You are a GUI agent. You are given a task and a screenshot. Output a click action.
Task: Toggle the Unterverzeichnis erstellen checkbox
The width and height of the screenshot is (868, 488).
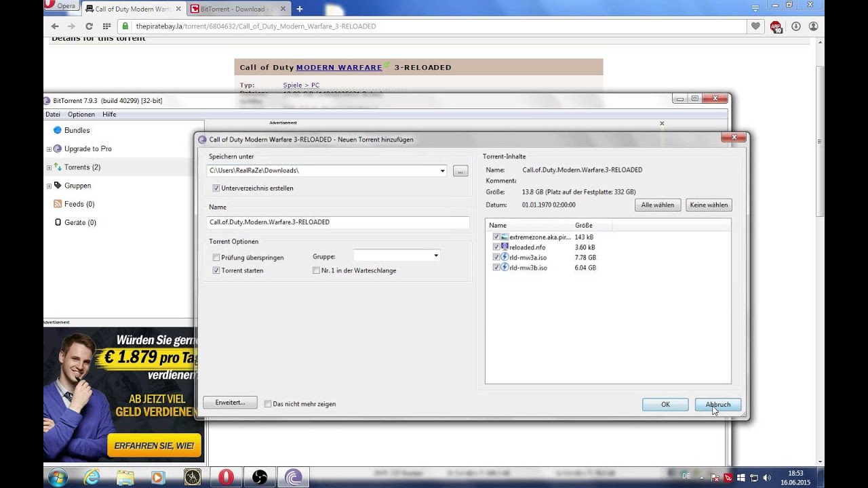[216, 188]
